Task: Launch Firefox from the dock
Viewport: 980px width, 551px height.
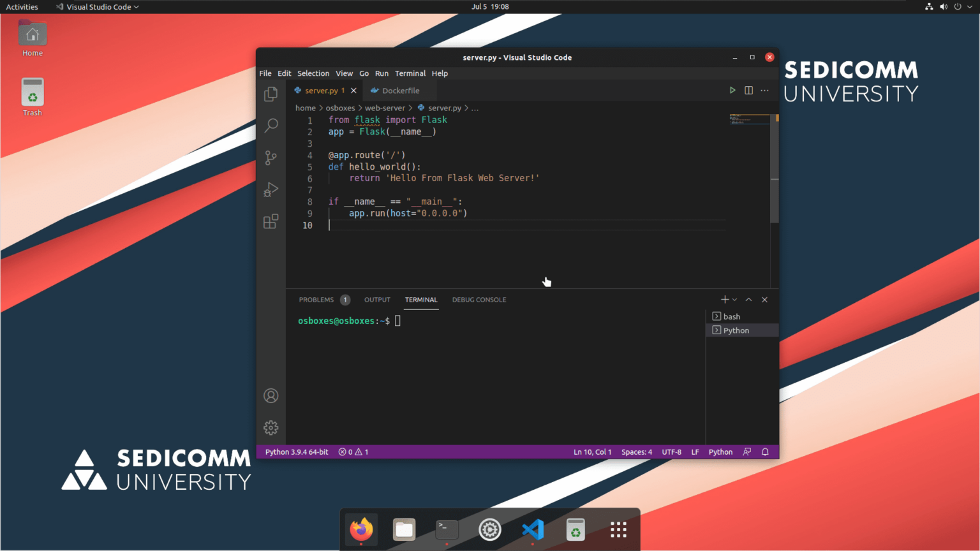Action: (x=361, y=529)
